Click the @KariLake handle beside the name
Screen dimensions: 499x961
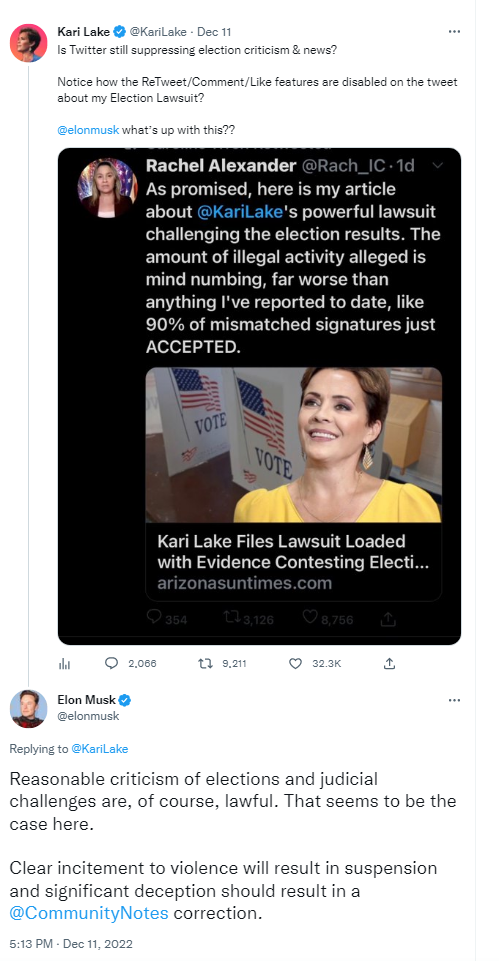(x=158, y=32)
